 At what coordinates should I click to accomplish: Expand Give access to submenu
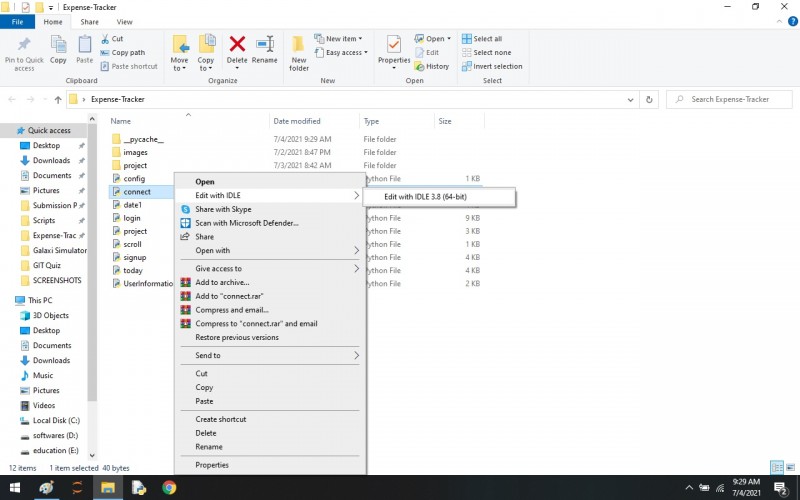270,268
